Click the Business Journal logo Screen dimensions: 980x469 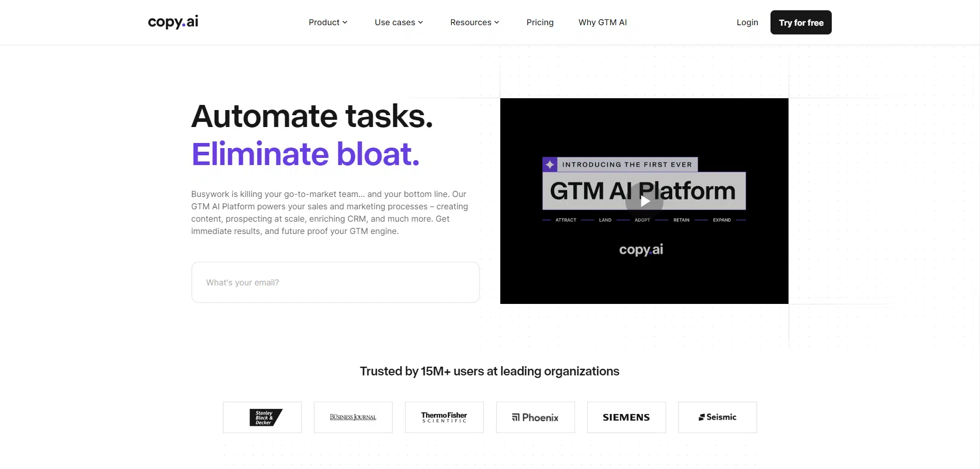(x=353, y=417)
